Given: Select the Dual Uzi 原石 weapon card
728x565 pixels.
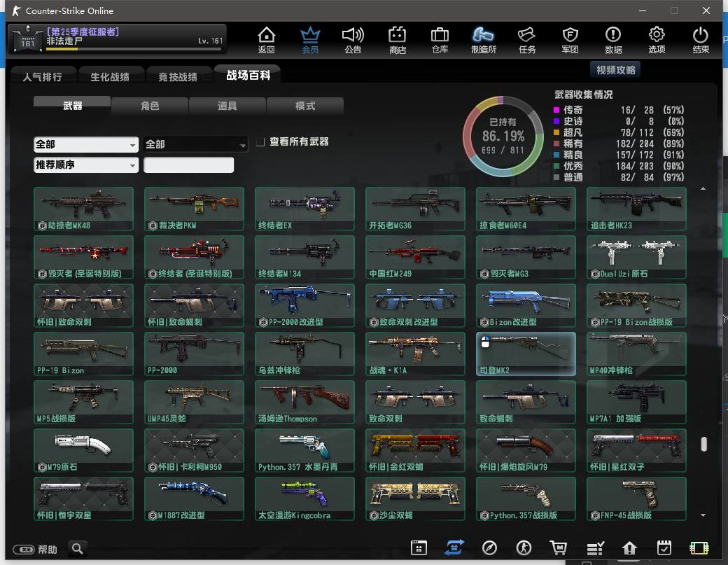Looking at the screenshot, I should point(636,257).
